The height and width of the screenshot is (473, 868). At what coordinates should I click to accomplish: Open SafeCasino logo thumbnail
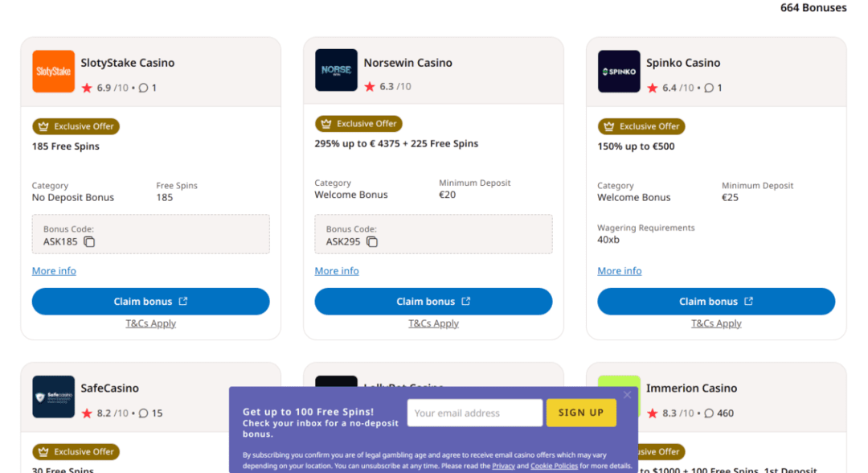coord(53,397)
